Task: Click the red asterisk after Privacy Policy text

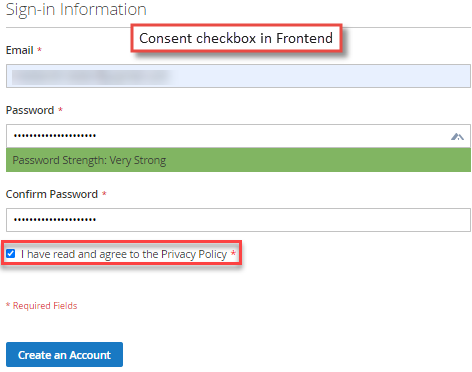Action: [233, 253]
